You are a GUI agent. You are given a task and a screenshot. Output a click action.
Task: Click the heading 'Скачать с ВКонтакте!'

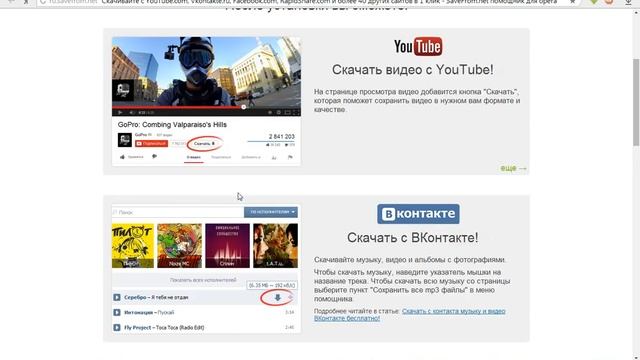[x=413, y=238]
